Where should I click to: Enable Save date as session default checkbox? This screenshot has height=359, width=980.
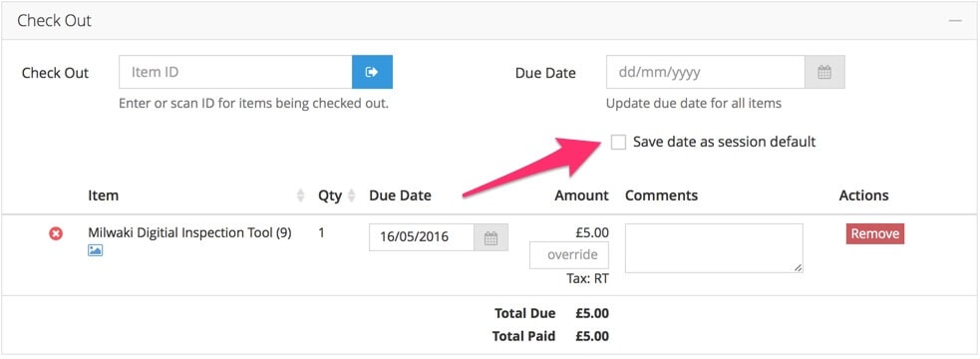click(x=618, y=142)
